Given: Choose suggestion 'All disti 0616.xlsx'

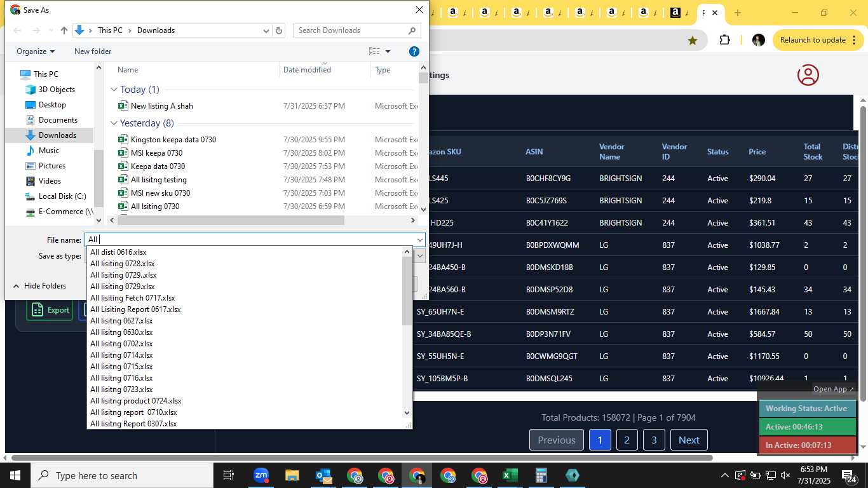Looking at the screenshot, I should 118,252.
